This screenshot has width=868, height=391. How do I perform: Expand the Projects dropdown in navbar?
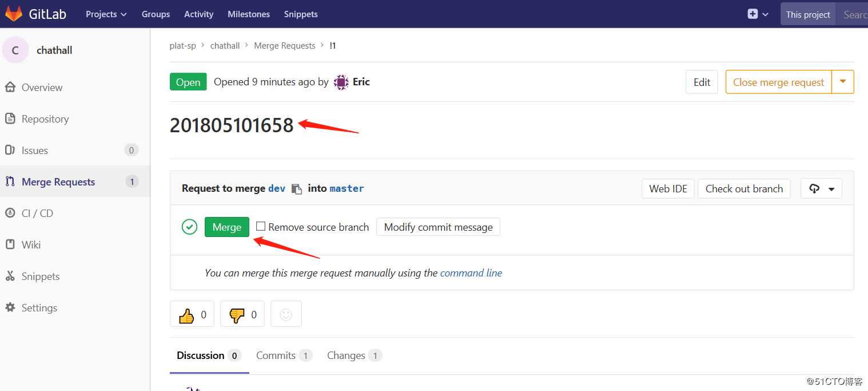tap(106, 14)
